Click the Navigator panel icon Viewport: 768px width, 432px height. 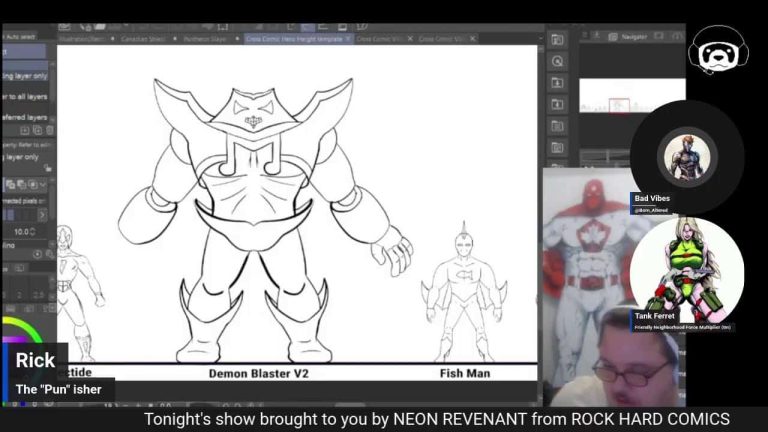611,37
